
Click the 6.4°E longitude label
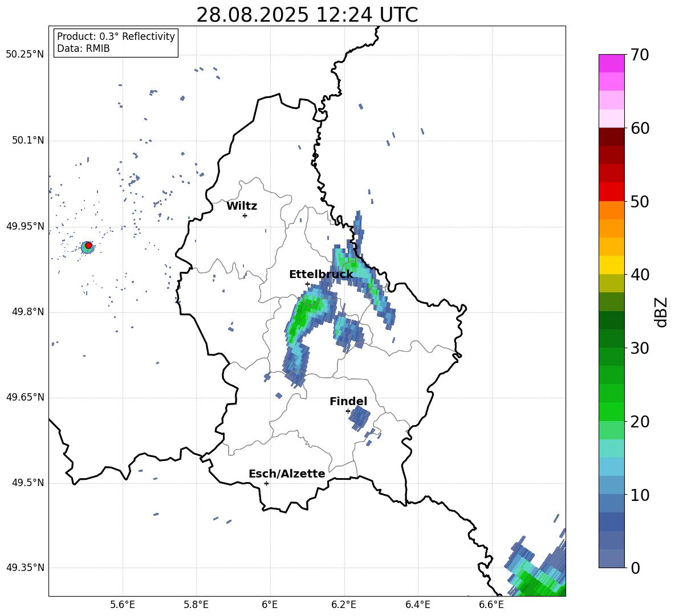tap(418, 605)
